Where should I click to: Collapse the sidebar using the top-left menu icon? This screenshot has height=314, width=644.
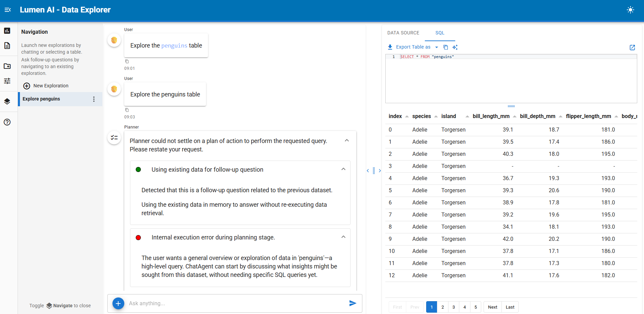(x=8, y=10)
